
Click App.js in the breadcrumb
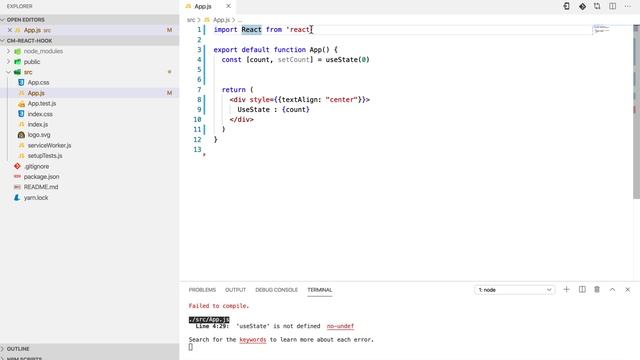(221, 20)
